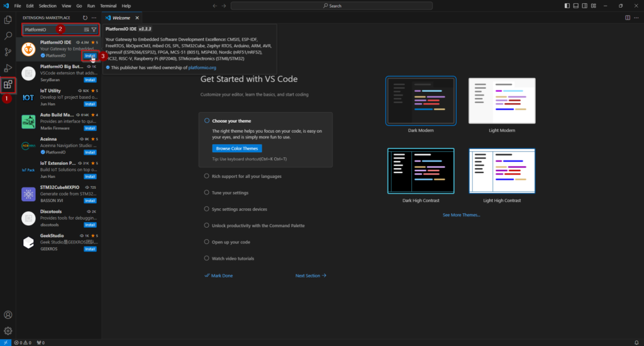Install the STM32CubeMXPIO extension
Image resolution: width=644 pixels, height=346 pixels.
pyautogui.click(x=90, y=201)
